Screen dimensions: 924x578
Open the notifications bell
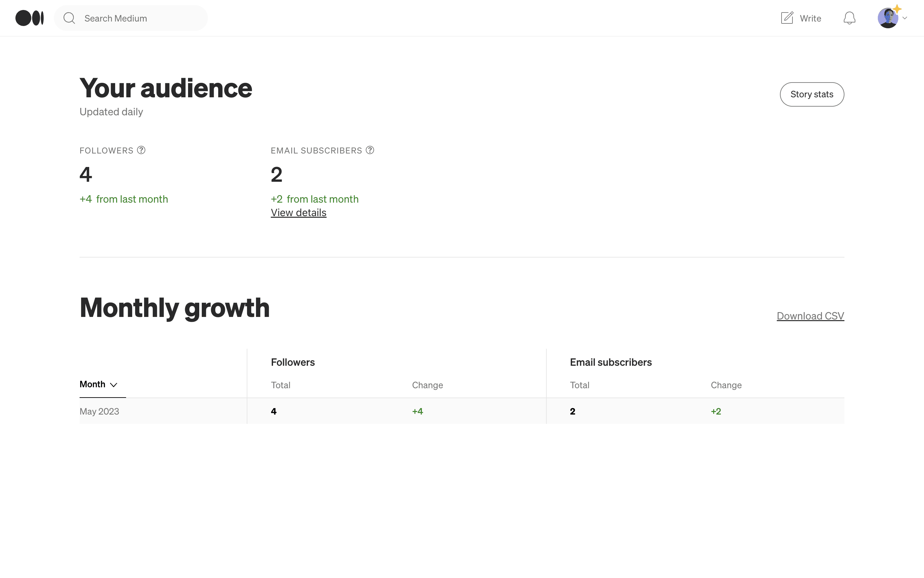pos(849,18)
